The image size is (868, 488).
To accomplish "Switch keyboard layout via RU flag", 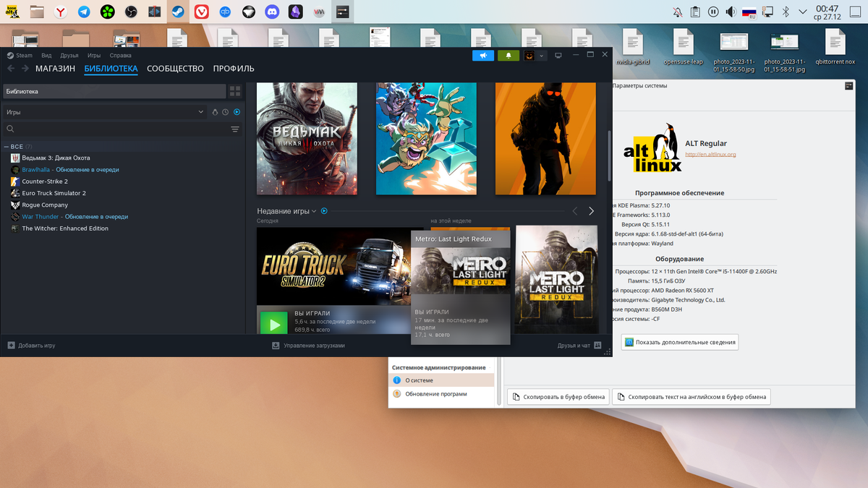I will (x=749, y=12).
